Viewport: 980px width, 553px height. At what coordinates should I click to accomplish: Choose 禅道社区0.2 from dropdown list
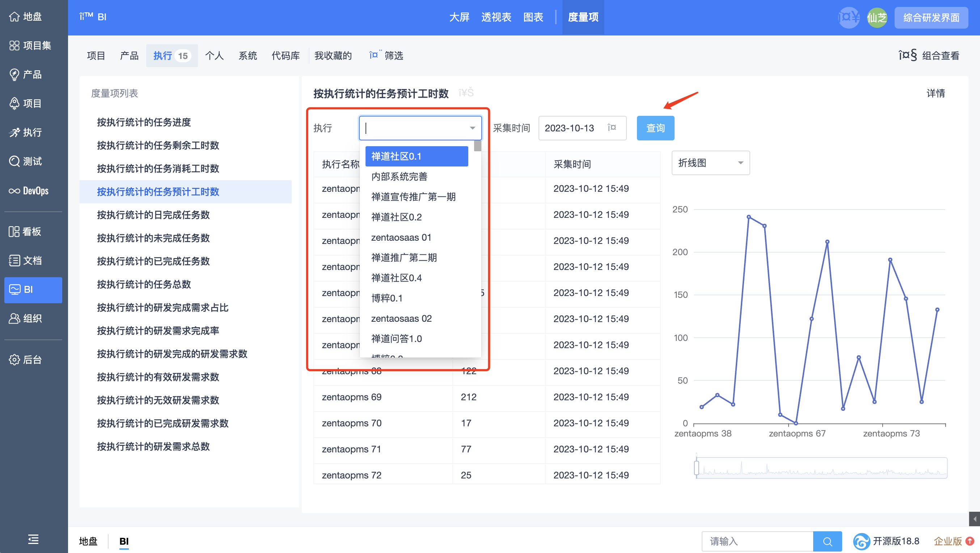pyautogui.click(x=417, y=217)
